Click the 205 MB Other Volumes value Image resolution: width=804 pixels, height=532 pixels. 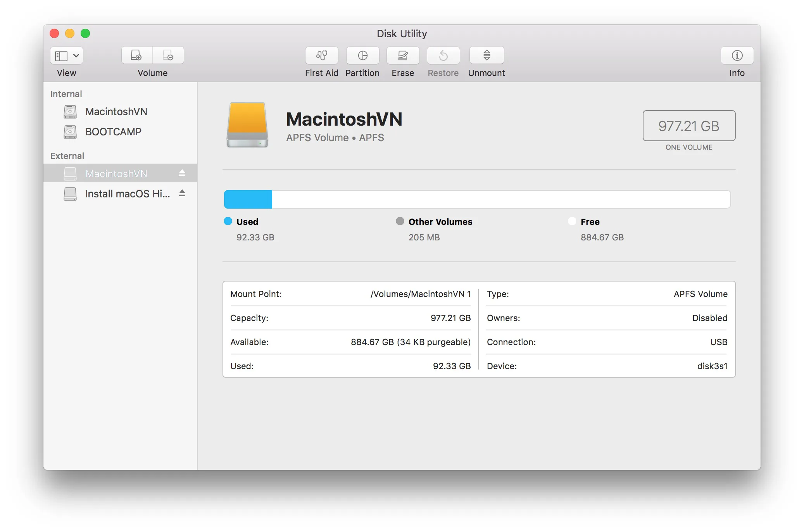point(424,237)
